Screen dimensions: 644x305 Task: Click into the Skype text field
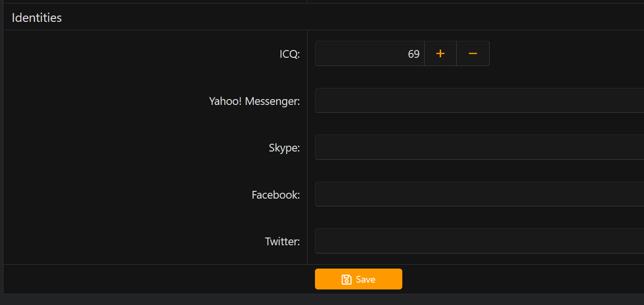point(479,147)
